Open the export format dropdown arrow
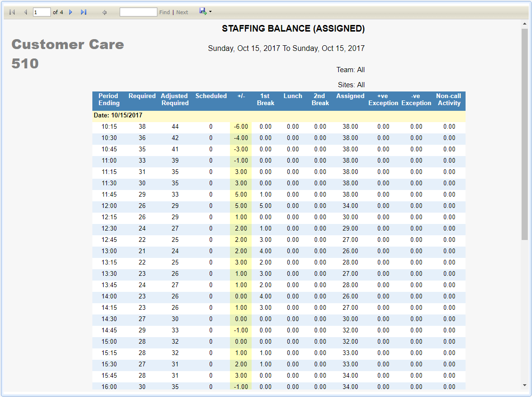This screenshot has width=532, height=397. click(210, 12)
